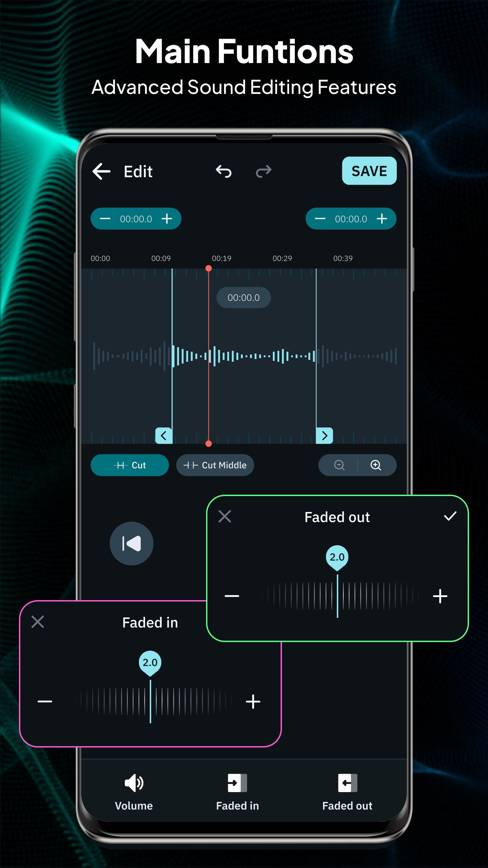
Task: Tap the back arrow next to Edit
Action: pos(102,171)
